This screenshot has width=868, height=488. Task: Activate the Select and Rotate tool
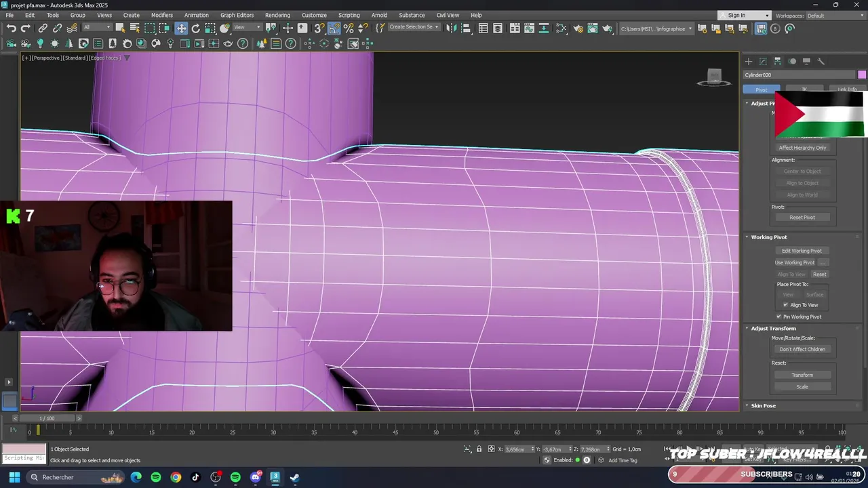[x=195, y=28]
